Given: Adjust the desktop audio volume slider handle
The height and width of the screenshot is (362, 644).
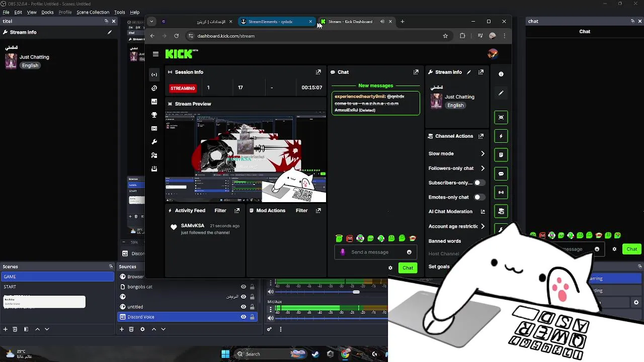Looking at the screenshot, I should [356, 292].
